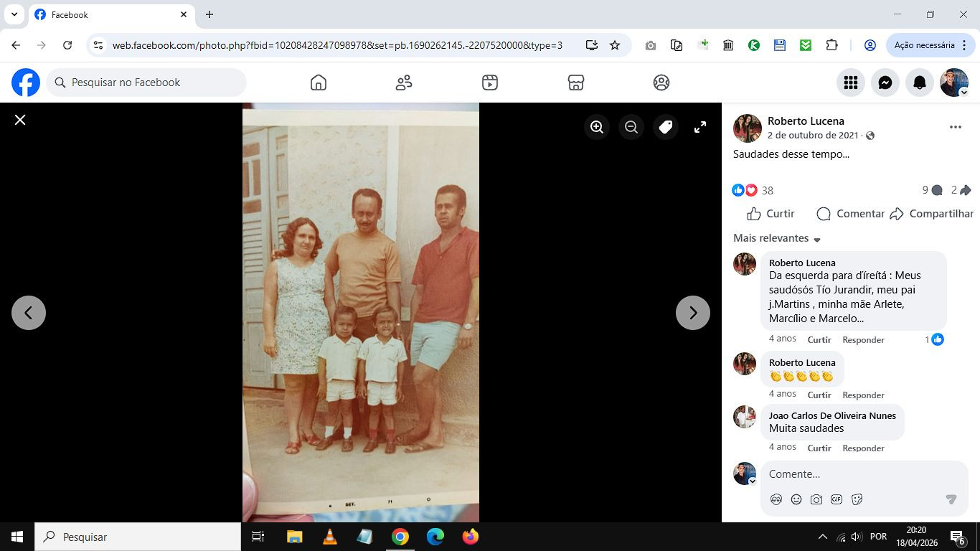Image resolution: width=980 pixels, height=551 pixels.
Task: Open VLC from the Windows taskbar
Action: tap(329, 537)
